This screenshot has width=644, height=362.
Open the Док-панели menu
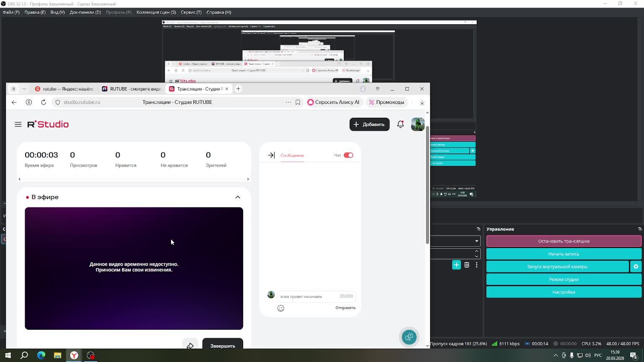(x=85, y=12)
